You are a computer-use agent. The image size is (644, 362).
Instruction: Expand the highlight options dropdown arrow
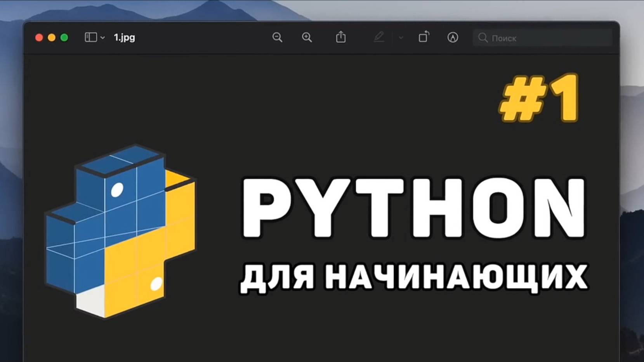pos(401,38)
